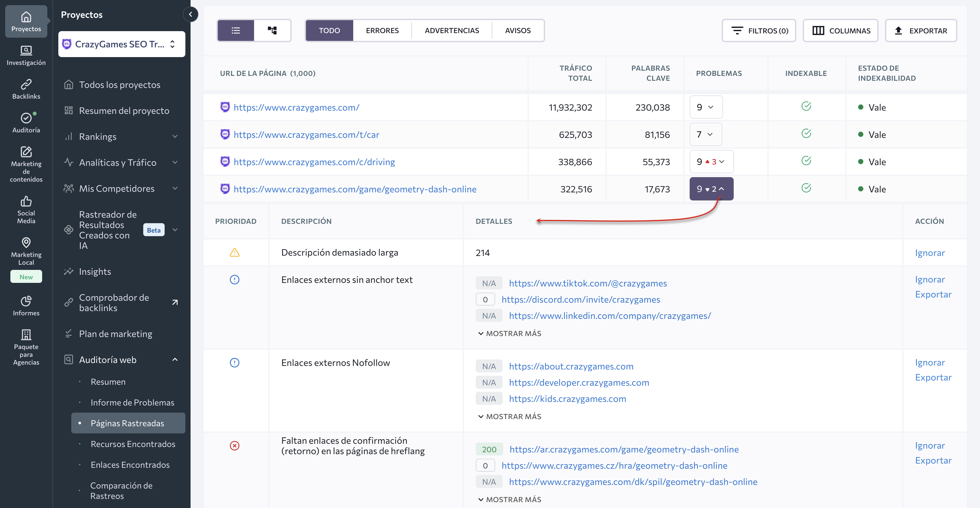Open Marketing Local section
The image size is (980, 508).
point(26,251)
